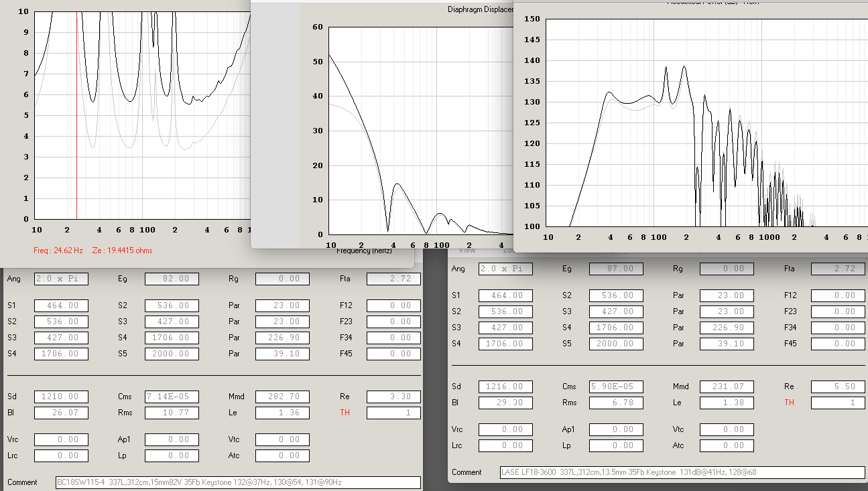Click the TH value field in LASE LF18 window

(x=838, y=403)
